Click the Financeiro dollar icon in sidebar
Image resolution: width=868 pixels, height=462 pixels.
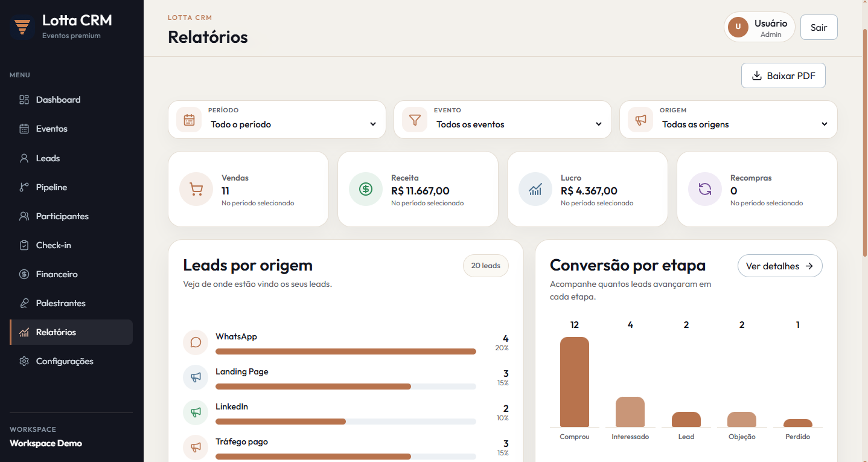24,274
